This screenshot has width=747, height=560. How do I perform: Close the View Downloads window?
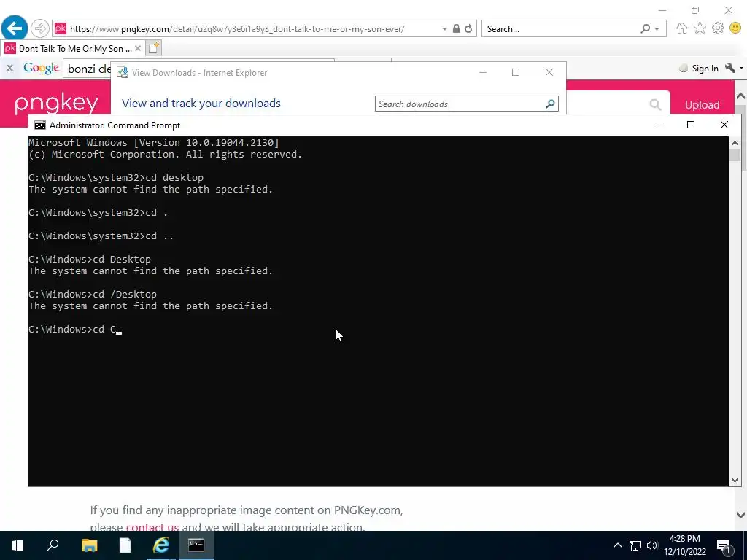549,72
